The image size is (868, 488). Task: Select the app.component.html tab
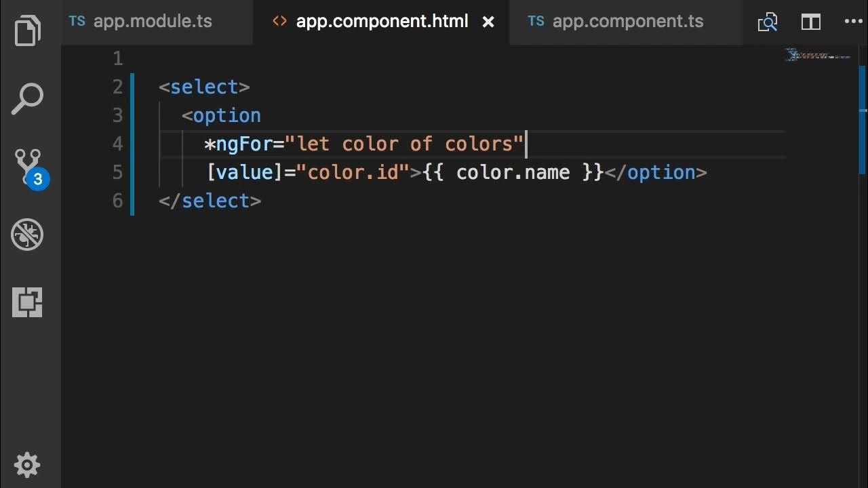(x=382, y=22)
